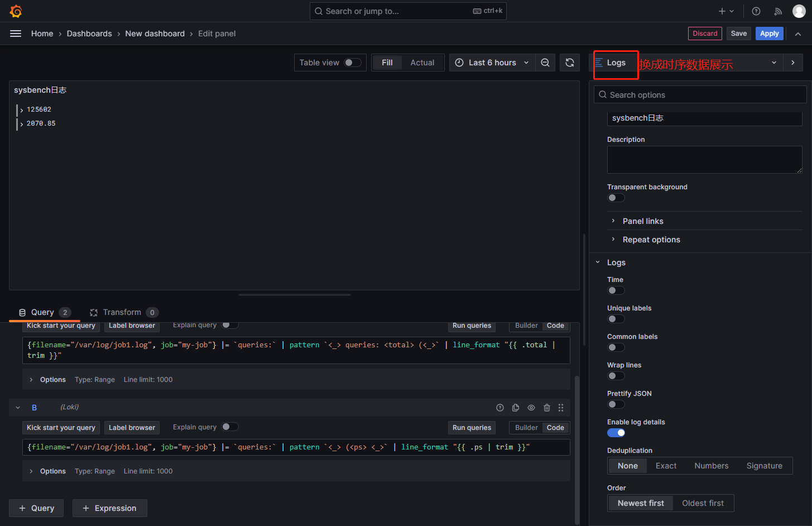Enable Prettify JSON toggle
The width and height of the screenshot is (812, 526).
pos(616,404)
